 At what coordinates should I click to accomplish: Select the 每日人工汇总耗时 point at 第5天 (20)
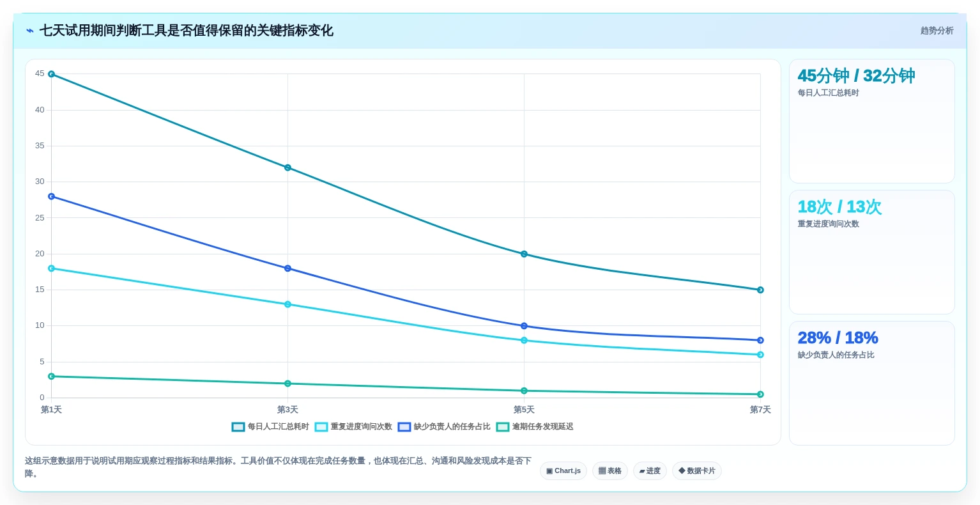(x=524, y=254)
